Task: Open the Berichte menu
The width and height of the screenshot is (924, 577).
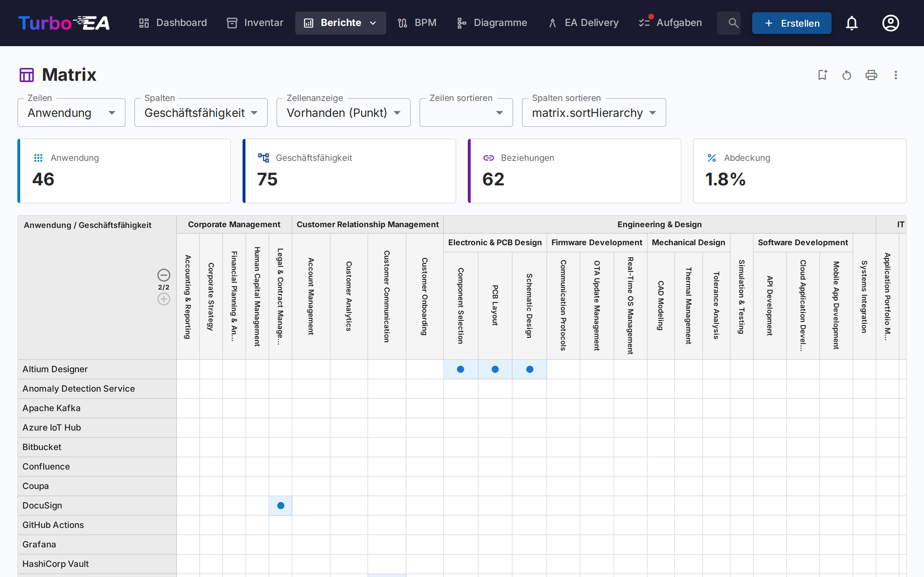Action: 340,23
